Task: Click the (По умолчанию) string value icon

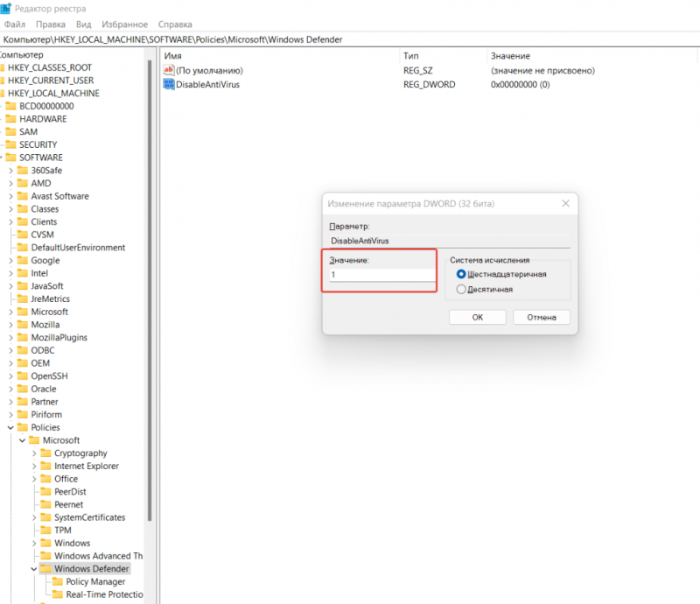Action: (169, 70)
